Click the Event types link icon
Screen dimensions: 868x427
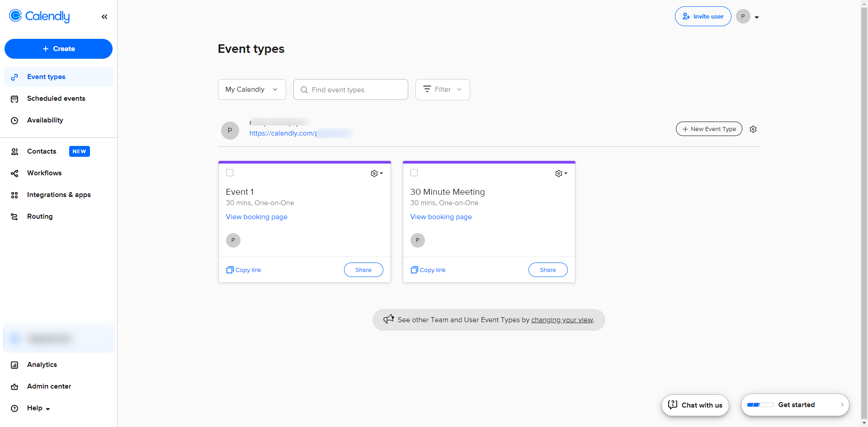tap(14, 77)
